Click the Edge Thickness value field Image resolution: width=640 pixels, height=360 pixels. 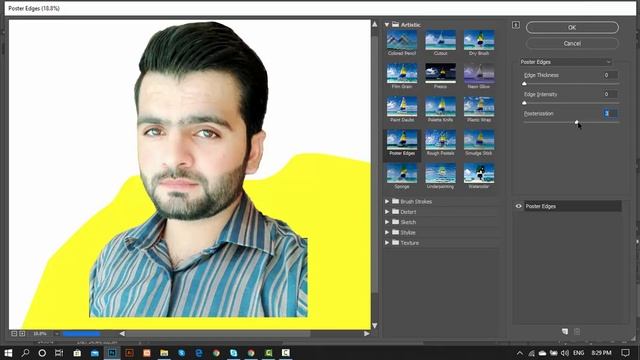coord(610,75)
